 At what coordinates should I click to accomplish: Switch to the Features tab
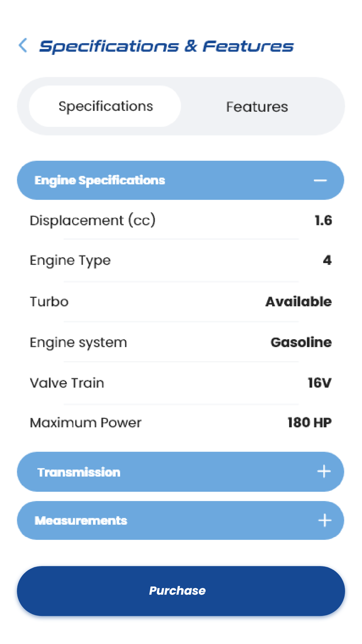257,107
